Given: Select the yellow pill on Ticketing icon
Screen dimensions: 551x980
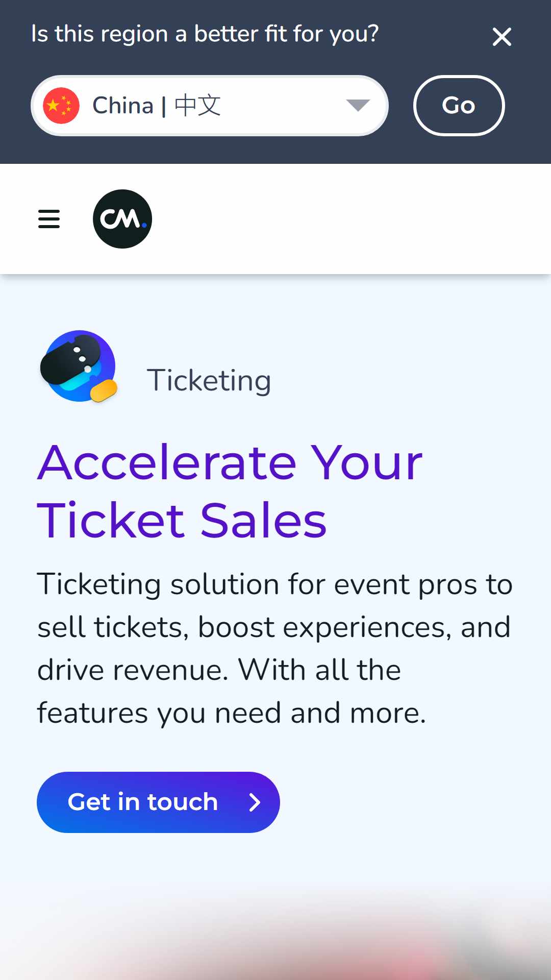Looking at the screenshot, I should coord(104,391).
